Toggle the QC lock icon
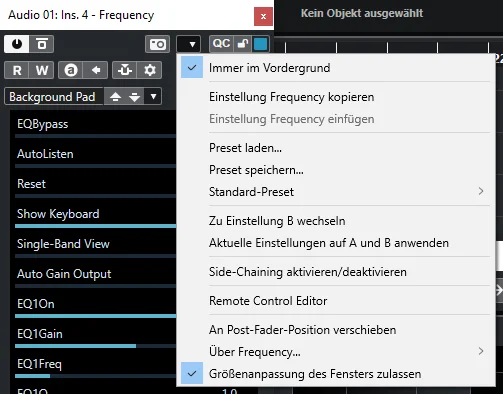Image resolution: width=503 pixels, height=394 pixels. (242, 44)
